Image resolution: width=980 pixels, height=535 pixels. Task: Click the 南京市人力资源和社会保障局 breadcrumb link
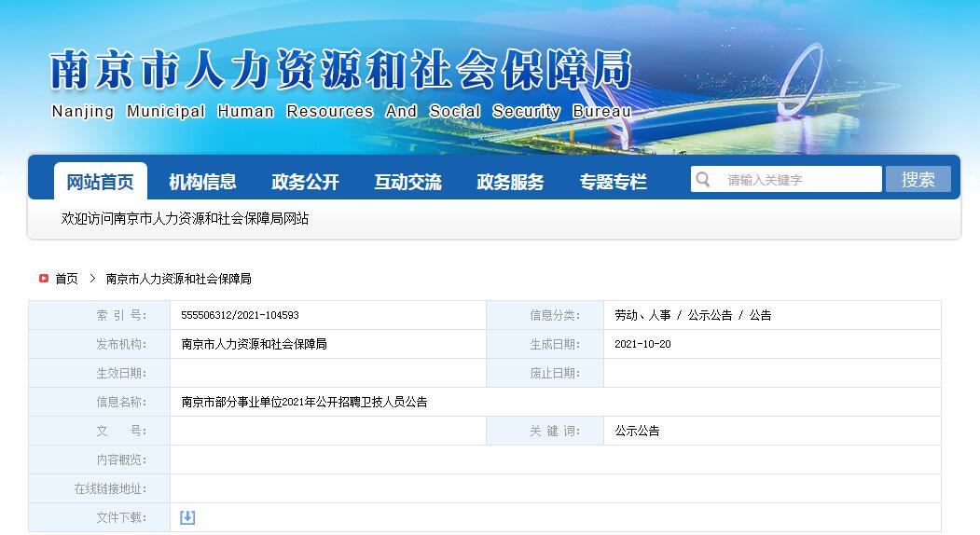[178, 279]
